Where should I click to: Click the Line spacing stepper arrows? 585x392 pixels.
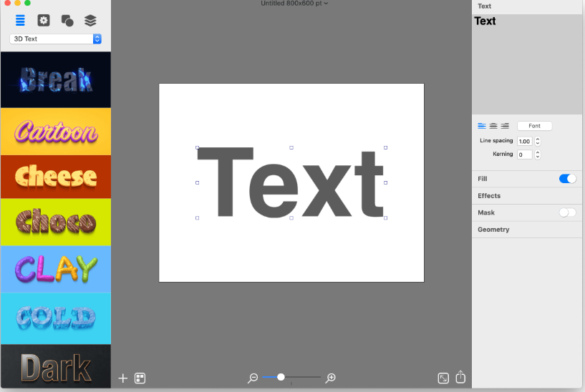pos(538,141)
